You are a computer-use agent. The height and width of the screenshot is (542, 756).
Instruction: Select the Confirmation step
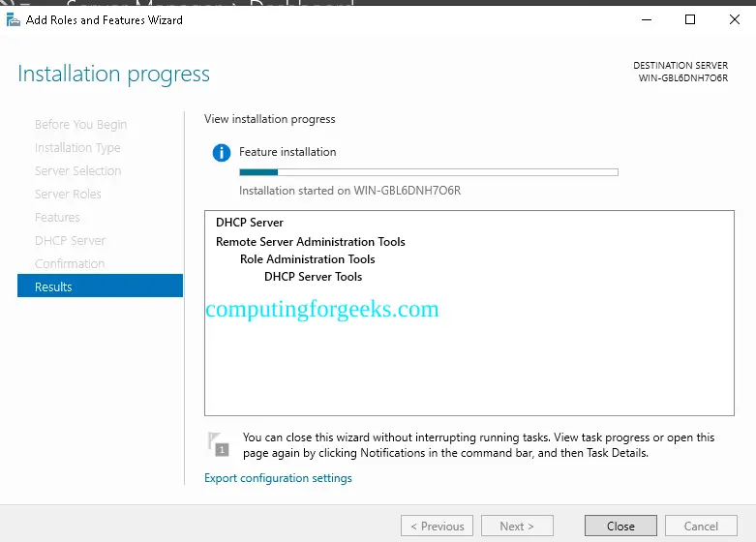click(x=70, y=263)
